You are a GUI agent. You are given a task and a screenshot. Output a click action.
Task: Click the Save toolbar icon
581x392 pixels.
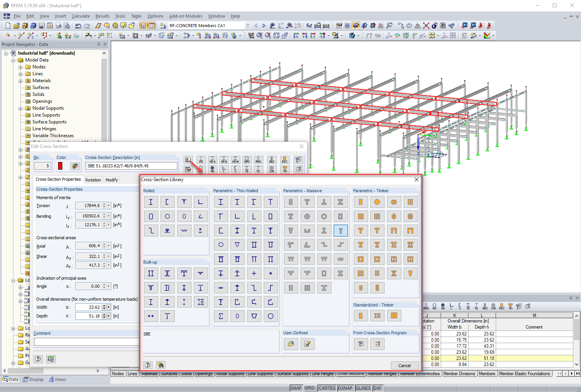[x=41, y=26]
